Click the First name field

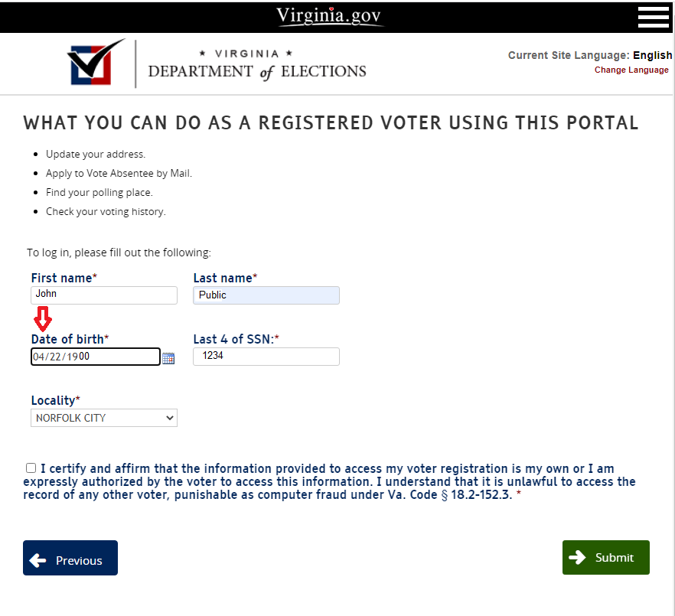tap(104, 295)
